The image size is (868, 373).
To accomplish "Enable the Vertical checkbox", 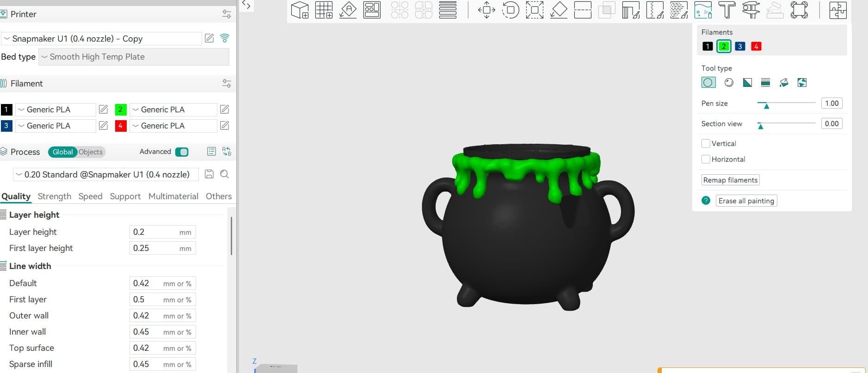I will [706, 144].
